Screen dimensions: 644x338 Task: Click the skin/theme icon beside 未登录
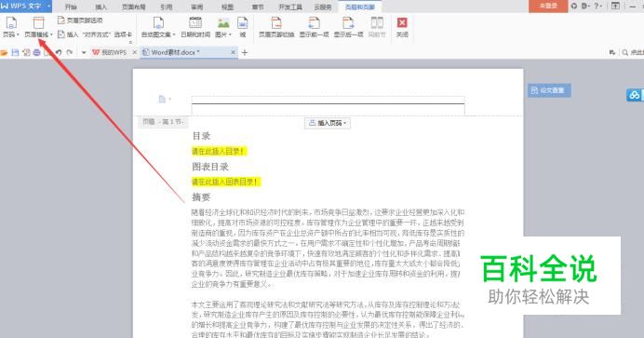pos(574,7)
